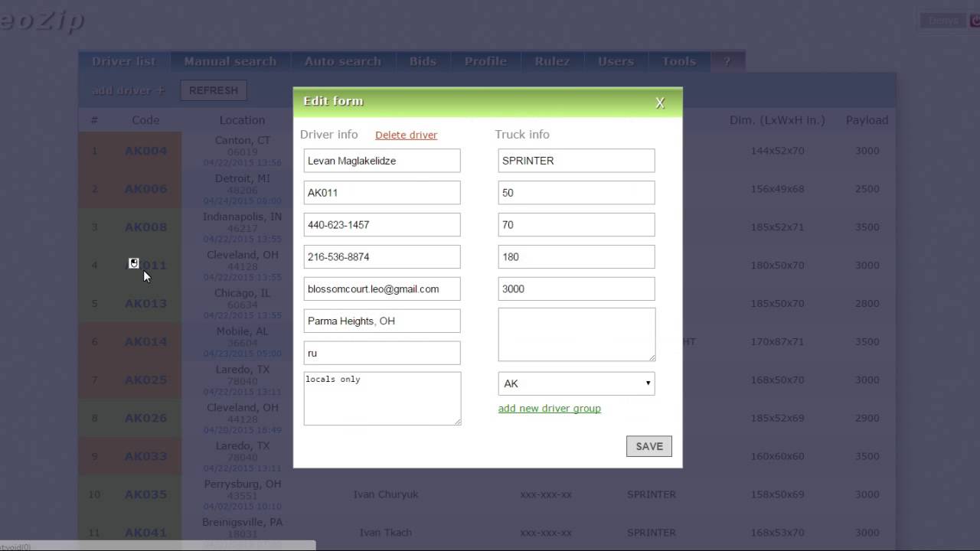This screenshot has height=551, width=980.
Task: Edit the Parma Heights, OH location field
Action: pos(382,321)
